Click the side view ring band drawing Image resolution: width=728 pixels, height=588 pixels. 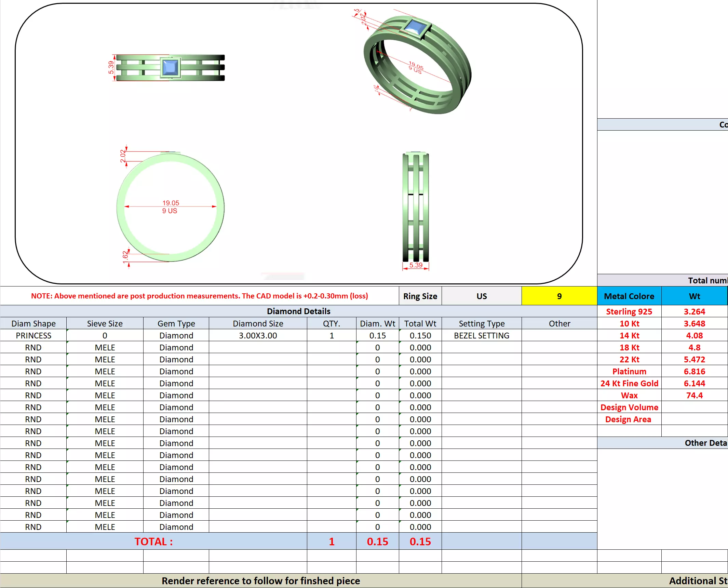click(x=416, y=207)
